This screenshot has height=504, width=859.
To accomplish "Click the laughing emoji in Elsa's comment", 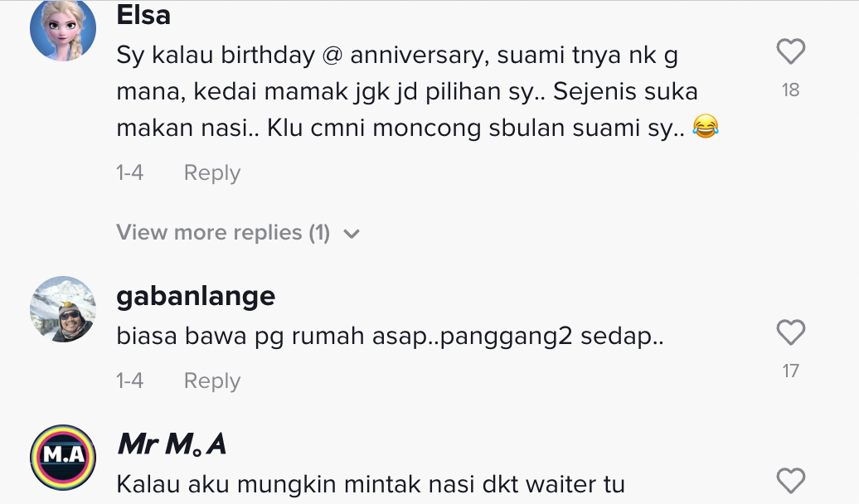I will click(705, 127).
